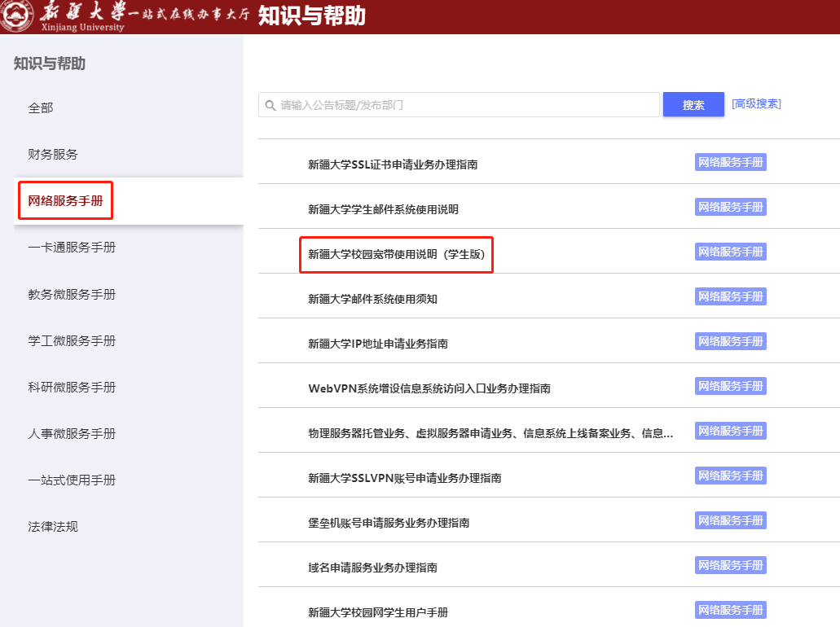Click 网络服务手册 tag on 堡垒机账号 row
This screenshot has width=840, height=627.
pos(731,520)
